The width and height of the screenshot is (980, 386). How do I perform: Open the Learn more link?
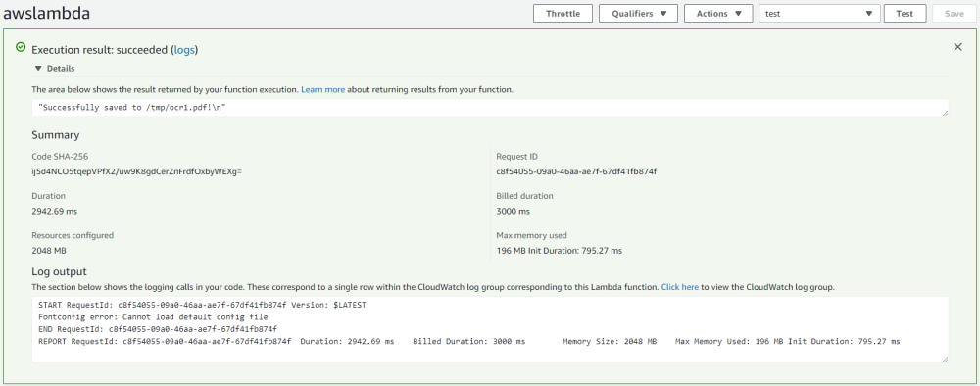(322, 89)
